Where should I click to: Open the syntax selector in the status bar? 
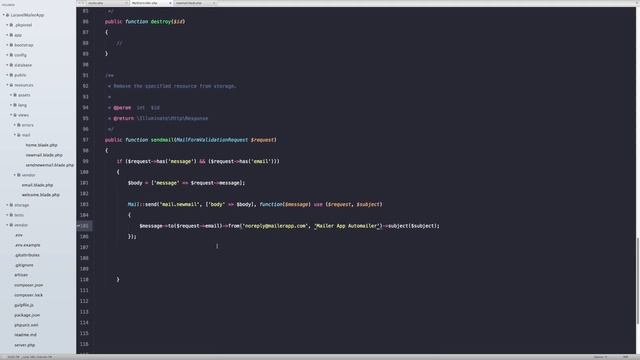tap(625, 357)
